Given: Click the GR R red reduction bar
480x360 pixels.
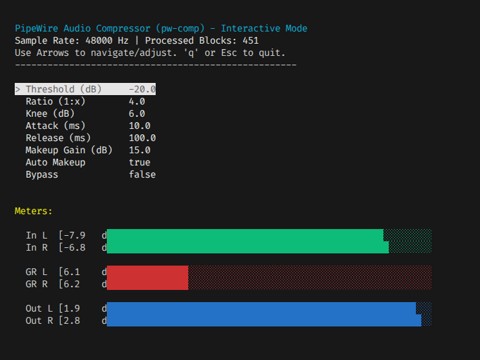Looking at the screenshot, I should [x=147, y=284].
